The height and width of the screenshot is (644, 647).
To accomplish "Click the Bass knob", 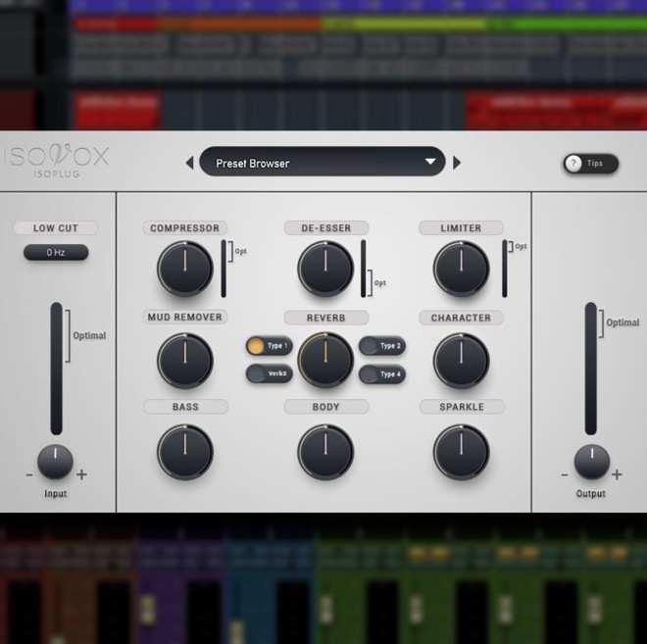I will point(184,452).
